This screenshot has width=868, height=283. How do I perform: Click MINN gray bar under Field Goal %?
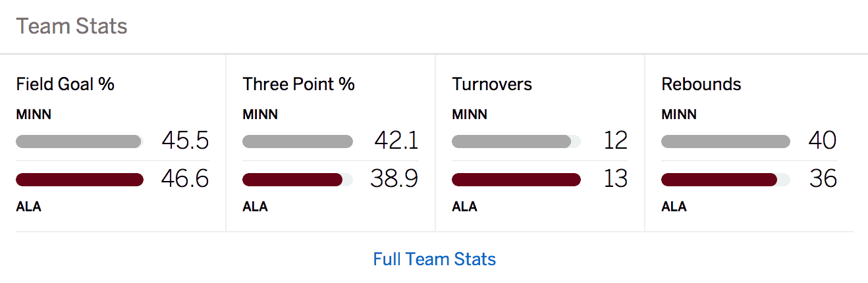[x=78, y=141]
